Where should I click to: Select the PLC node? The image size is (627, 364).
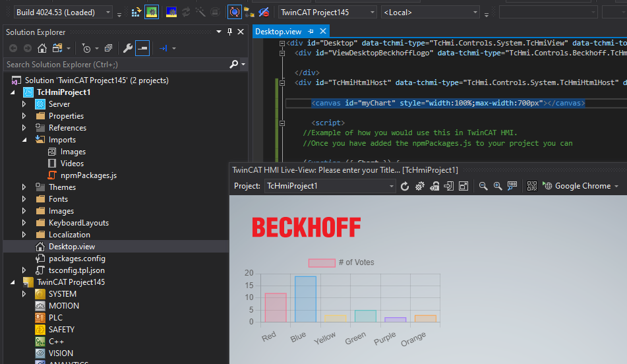click(x=55, y=318)
